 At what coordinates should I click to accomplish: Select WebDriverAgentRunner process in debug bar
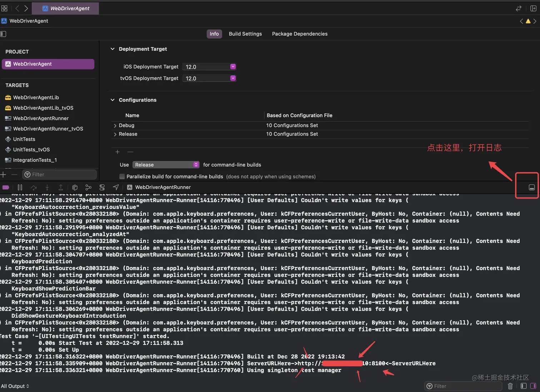tap(159, 187)
